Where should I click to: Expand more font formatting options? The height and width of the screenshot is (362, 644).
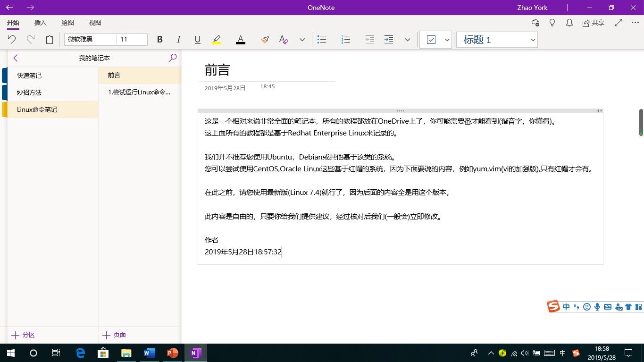(302, 40)
